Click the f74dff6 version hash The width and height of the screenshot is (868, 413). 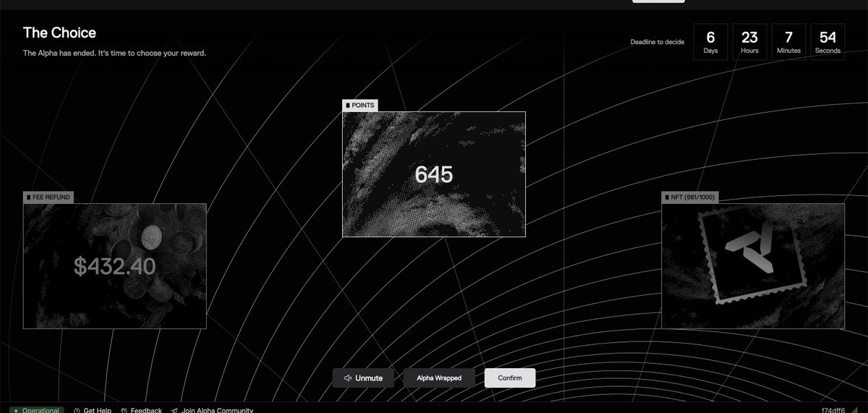[x=833, y=410]
